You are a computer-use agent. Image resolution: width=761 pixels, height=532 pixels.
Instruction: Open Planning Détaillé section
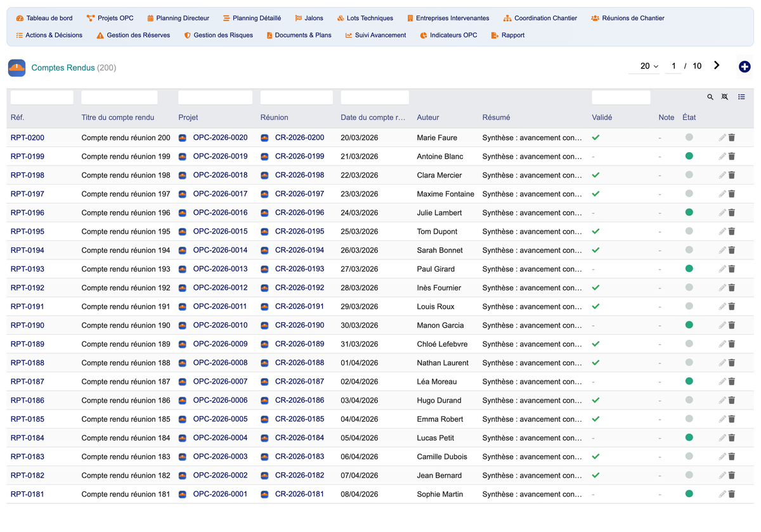tap(252, 18)
